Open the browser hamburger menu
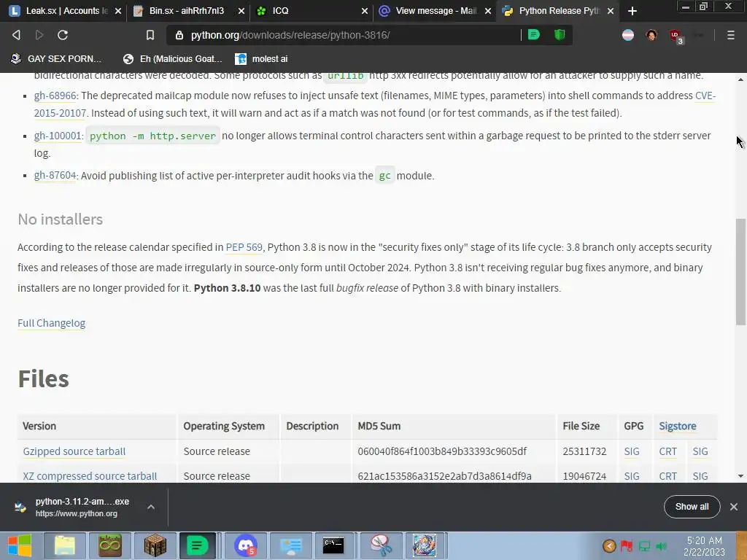This screenshot has width=747, height=560. tap(731, 35)
